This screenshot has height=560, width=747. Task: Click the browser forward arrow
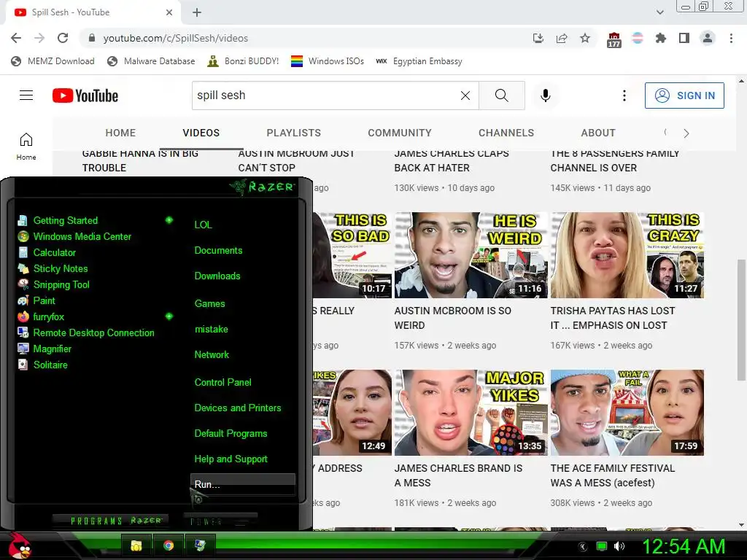click(x=39, y=38)
